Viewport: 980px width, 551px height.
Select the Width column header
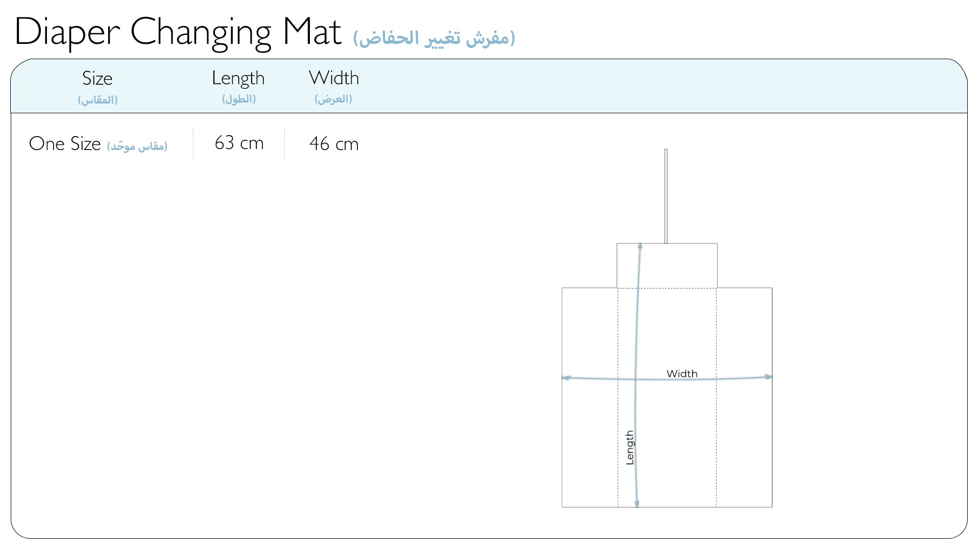[x=334, y=78]
